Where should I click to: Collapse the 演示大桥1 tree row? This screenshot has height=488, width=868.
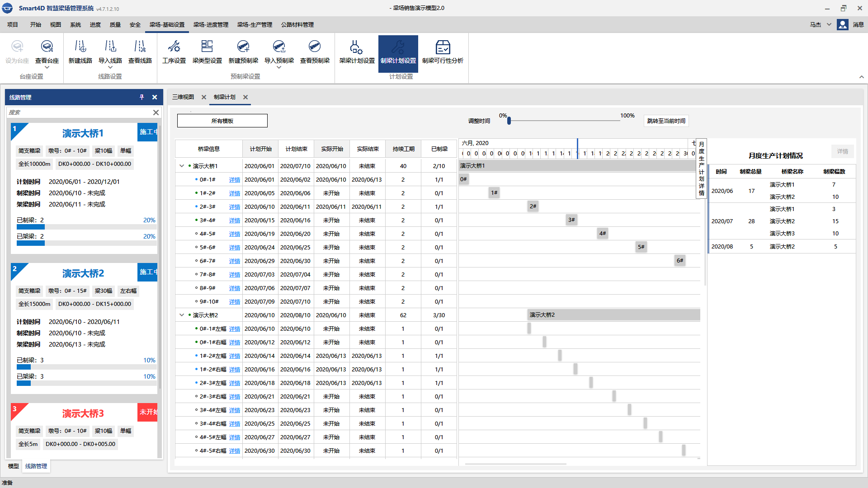[x=182, y=166]
